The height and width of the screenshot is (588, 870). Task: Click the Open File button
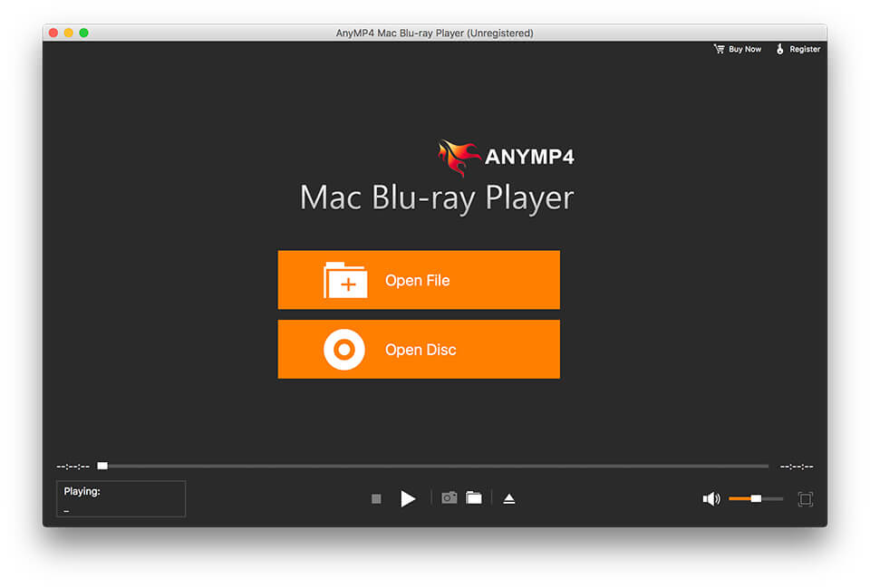pyautogui.click(x=418, y=280)
